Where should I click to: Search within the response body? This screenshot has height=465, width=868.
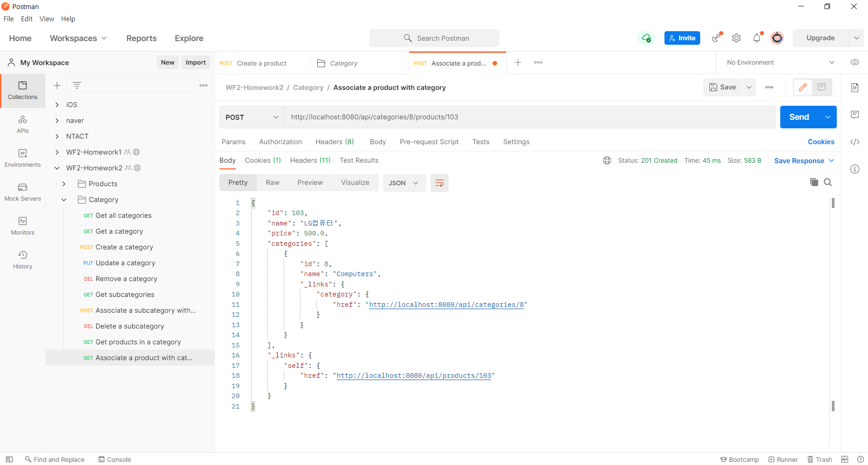pyautogui.click(x=828, y=182)
